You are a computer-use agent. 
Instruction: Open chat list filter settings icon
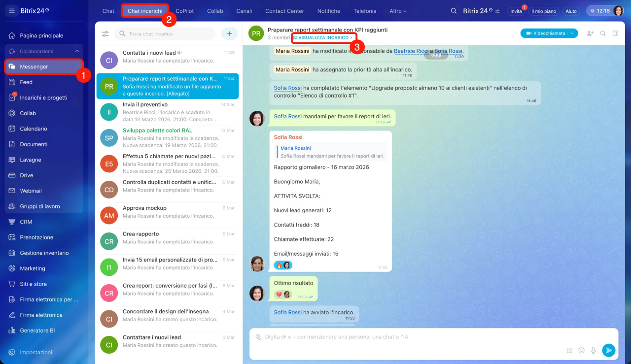(105, 34)
